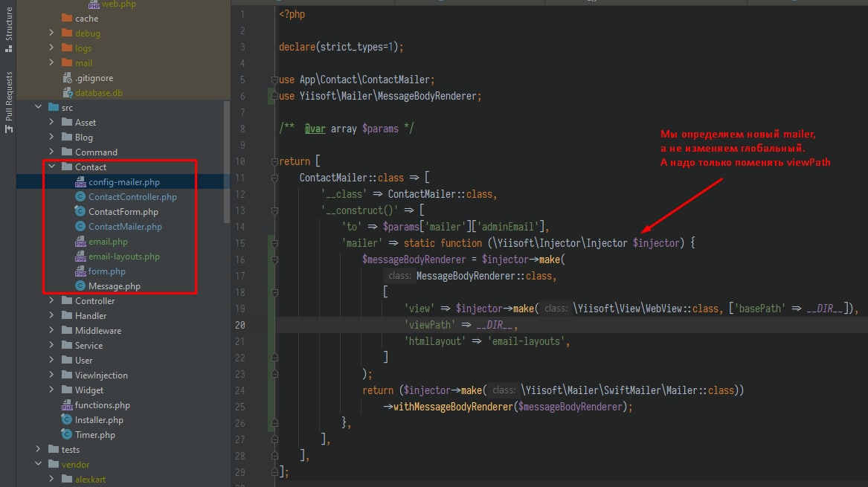Click the ContactForm.php class icon
The width and height of the screenshot is (868, 487).
coord(80,211)
